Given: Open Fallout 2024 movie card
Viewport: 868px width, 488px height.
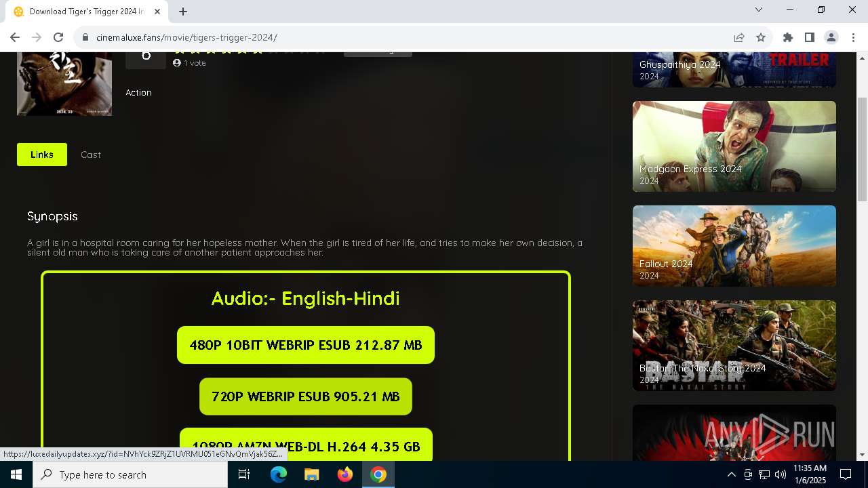Looking at the screenshot, I should click(734, 246).
